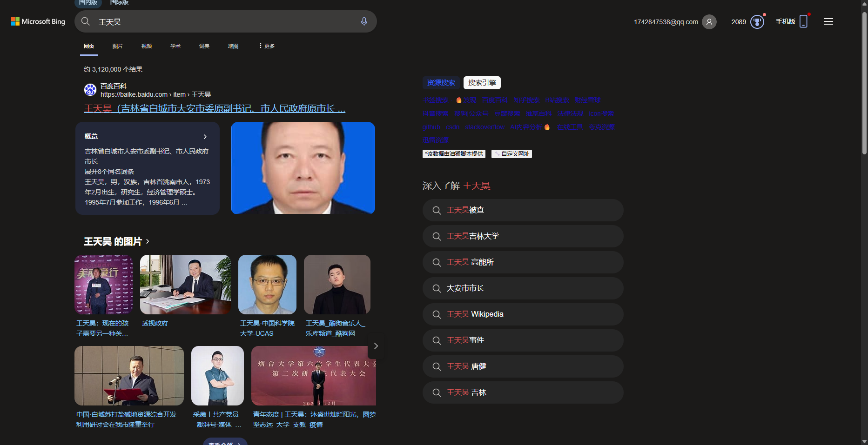Click the 抖音搜索 link
Screen dimensions: 868x445
[436, 113]
